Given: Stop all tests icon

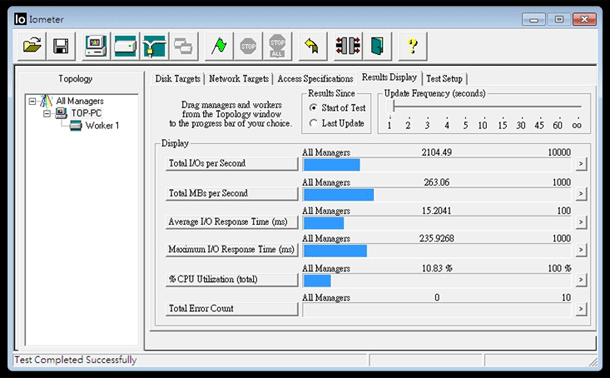Looking at the screenshot, I should [x=277, y=46].
